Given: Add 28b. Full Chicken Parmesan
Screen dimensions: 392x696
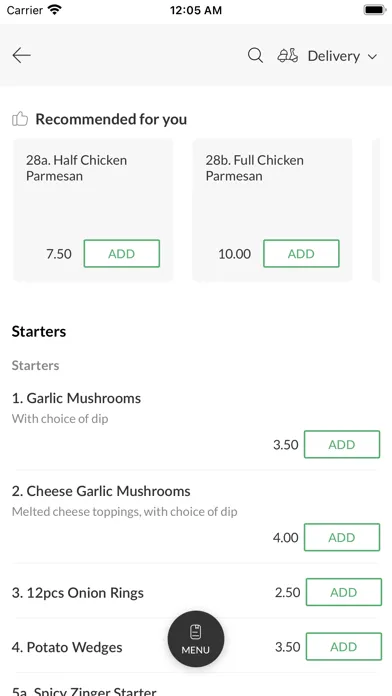Looking at the screenshot, I should (301, 253).
